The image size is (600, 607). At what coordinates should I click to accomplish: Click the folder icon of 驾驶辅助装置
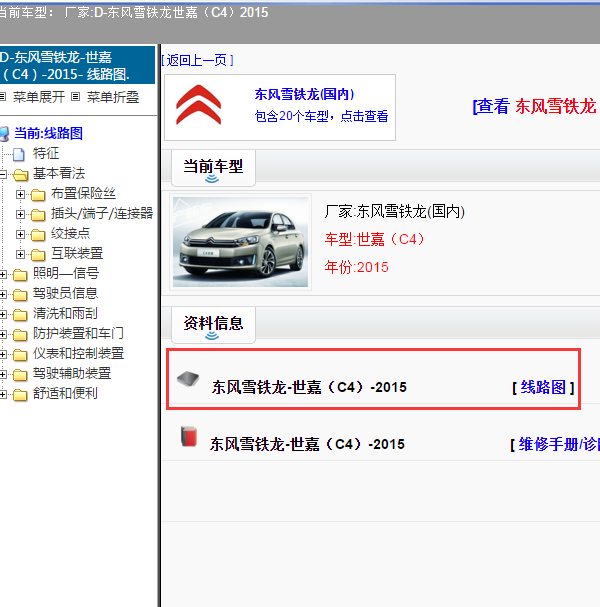20,375
